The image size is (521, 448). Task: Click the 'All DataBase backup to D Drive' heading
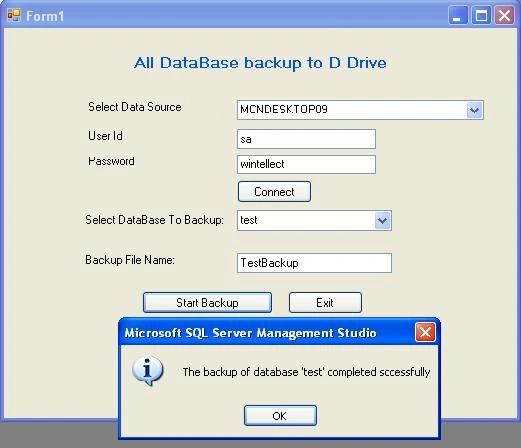pyautogui.click(x=260, y=63)
